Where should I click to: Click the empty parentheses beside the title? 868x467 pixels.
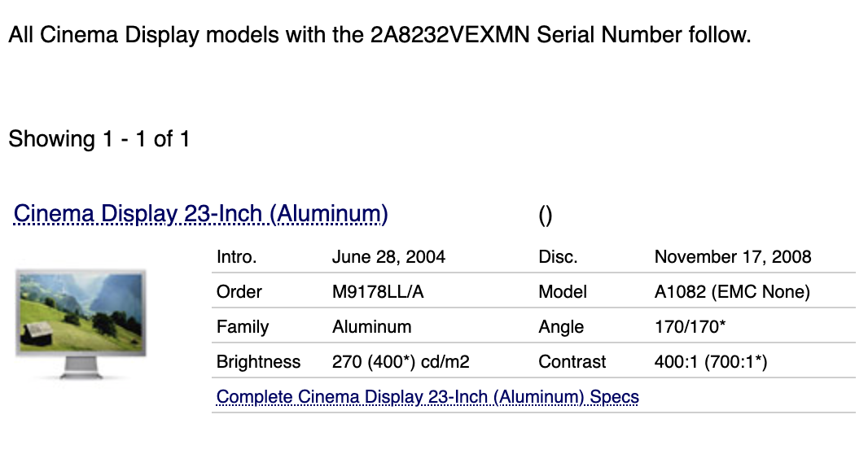546,216
